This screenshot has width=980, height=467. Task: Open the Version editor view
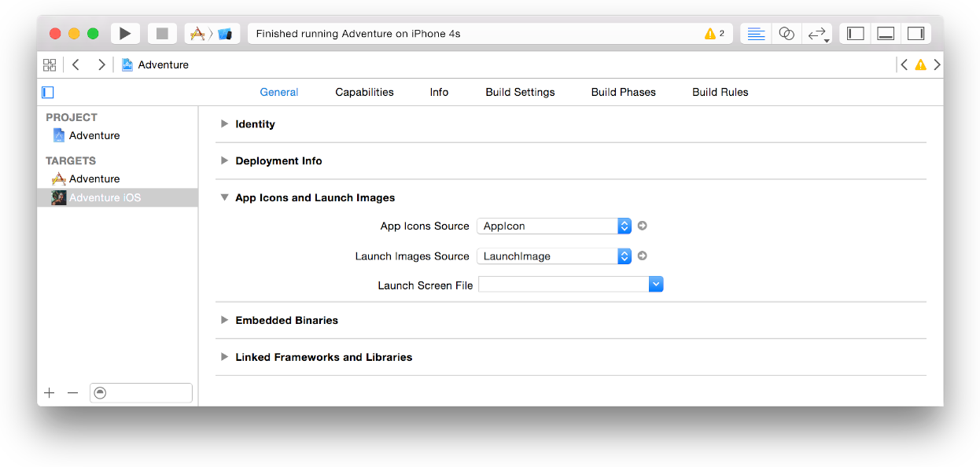(x=817, y=34)
